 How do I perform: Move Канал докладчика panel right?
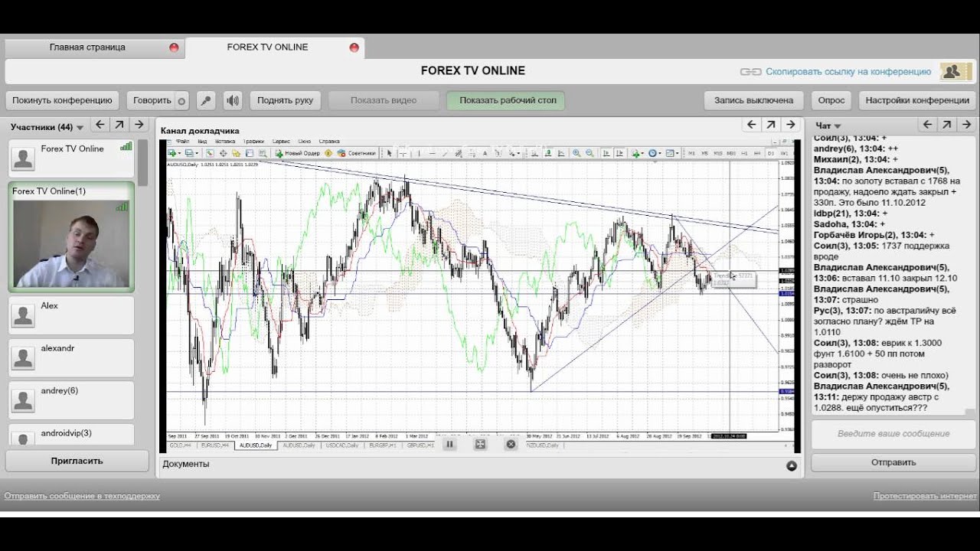point(790,125)
